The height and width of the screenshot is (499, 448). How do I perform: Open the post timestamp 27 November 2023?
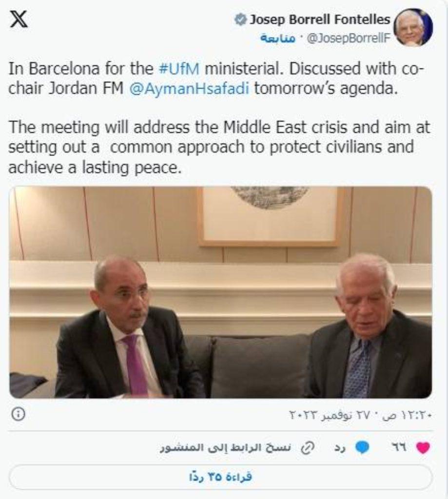pyautogui.click(x=360, y=415)
